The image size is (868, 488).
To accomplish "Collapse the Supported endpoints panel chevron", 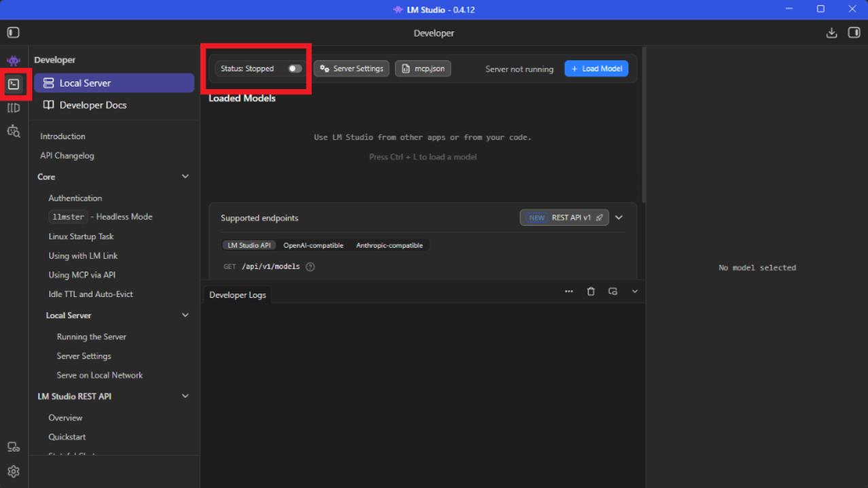I will (x=619, y=218).
